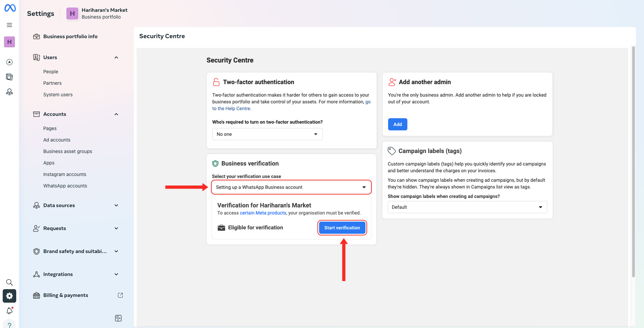Open the connected circles icon in left rail
Viewport: 644px width, 328px height.
point(9,92)
